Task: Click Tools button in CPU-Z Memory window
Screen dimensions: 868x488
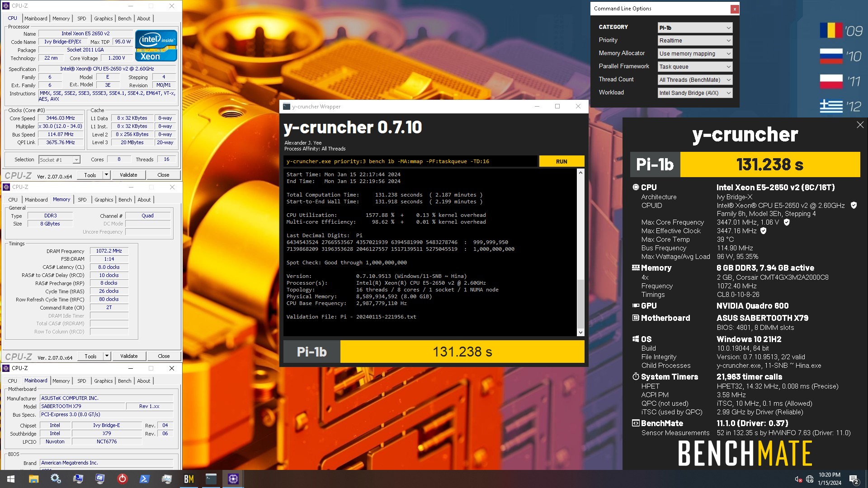Action: 90,356
